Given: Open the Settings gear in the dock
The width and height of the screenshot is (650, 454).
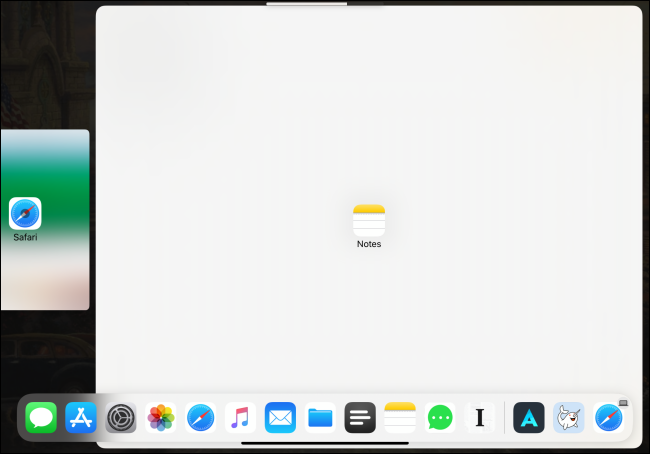Looking at the screenshot, I should tap(121, 417).
